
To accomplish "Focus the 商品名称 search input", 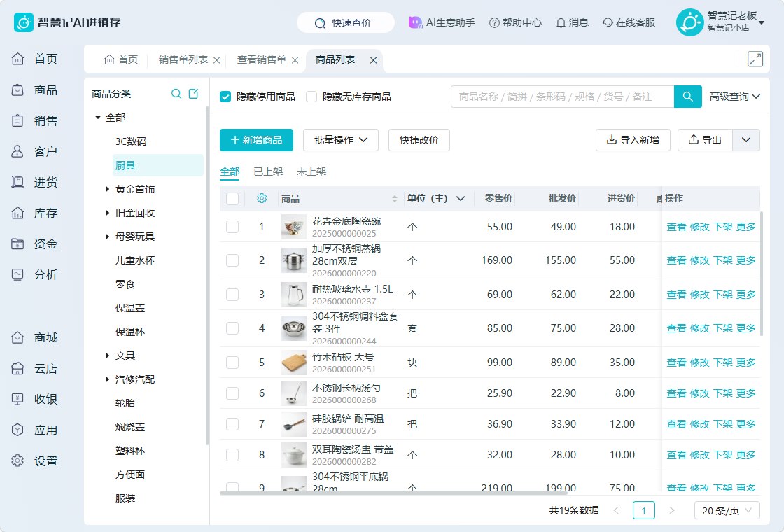I will 563,97.
